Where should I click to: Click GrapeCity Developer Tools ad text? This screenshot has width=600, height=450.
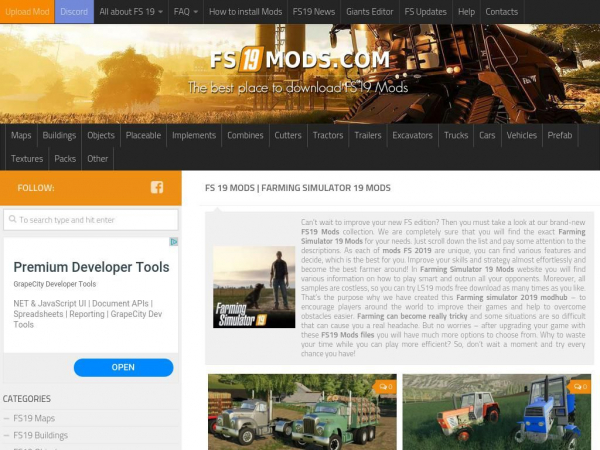[55, 284]
